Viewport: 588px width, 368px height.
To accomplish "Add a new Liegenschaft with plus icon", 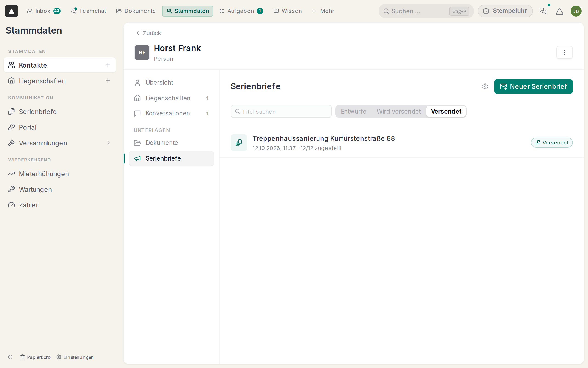I will pos(108,80).
